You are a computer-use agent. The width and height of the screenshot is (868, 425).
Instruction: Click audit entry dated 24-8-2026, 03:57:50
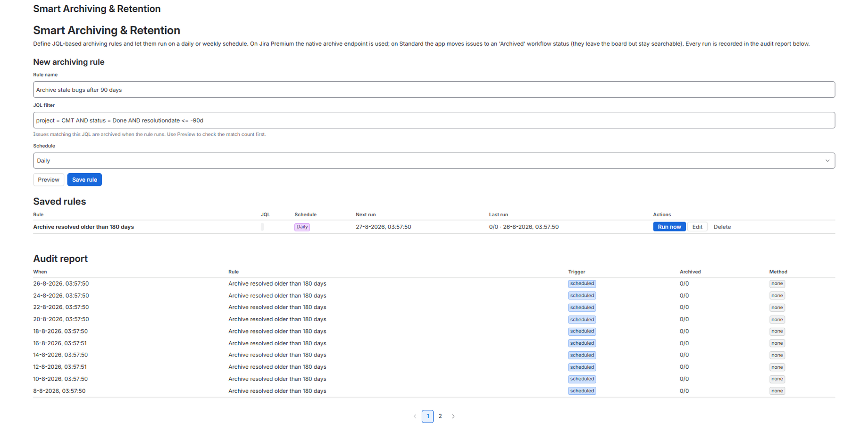click(61, 296)
